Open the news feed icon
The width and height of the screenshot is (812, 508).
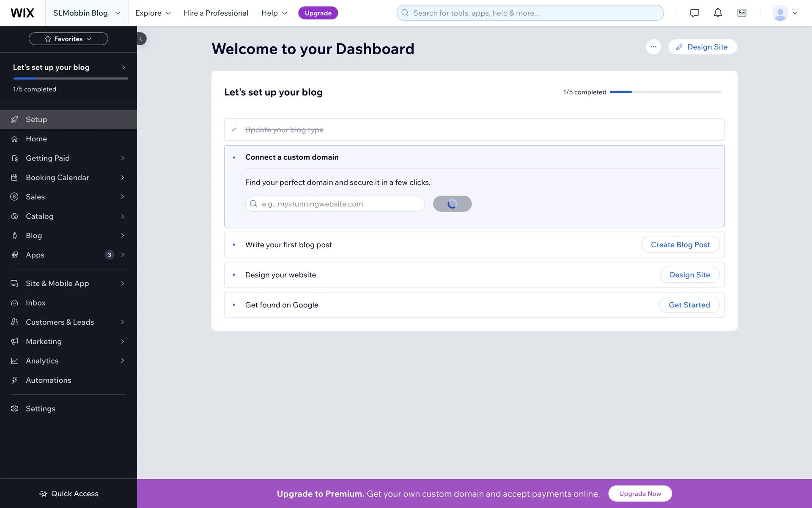(x=742, y=13)
